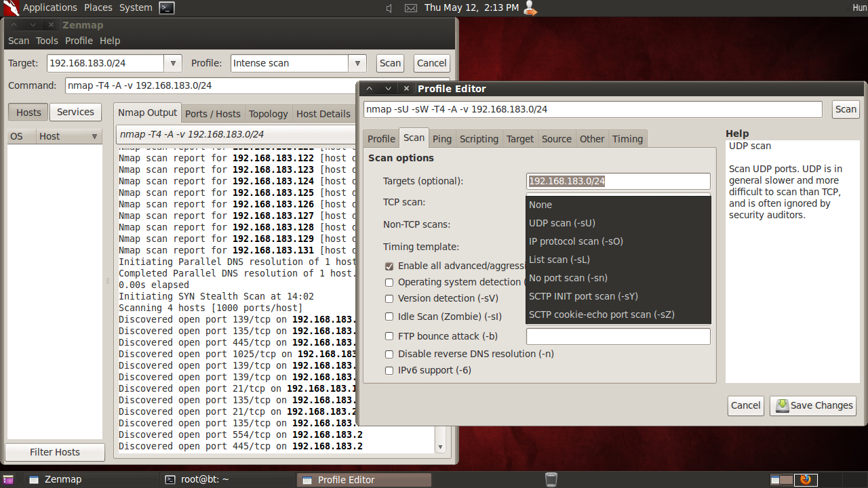Viewport: 868px width, 488px height.
Task: Switch to the Topology tab
Action: coord(269,114)
